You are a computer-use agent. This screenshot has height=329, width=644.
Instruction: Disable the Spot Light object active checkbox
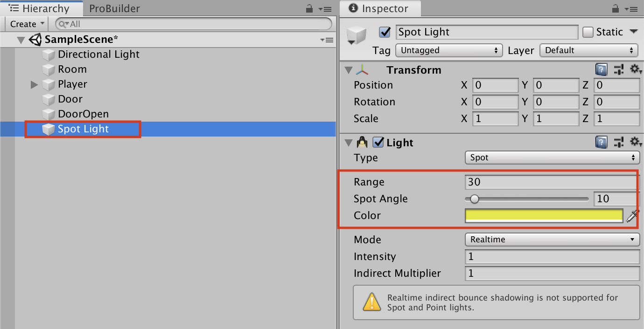pos(385,32)
